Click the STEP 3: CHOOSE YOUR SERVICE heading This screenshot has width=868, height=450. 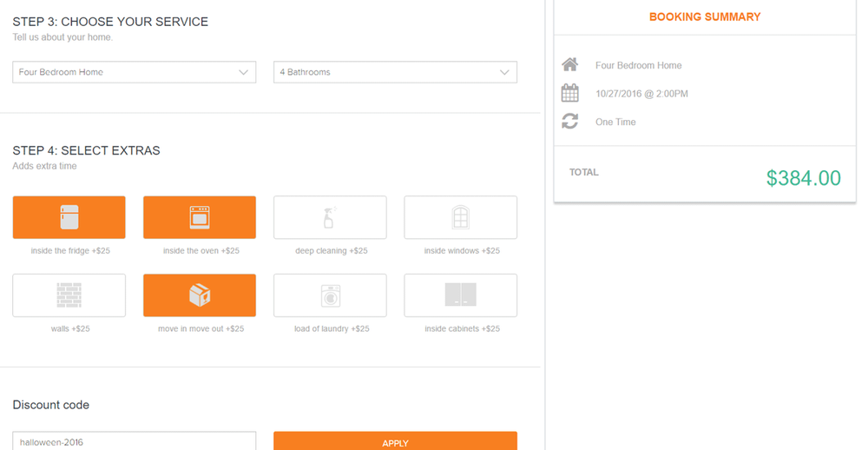coord(111,22)
